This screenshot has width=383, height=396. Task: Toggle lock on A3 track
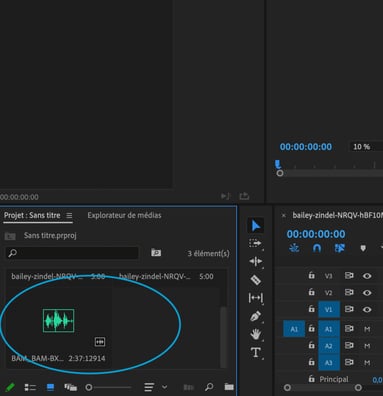[311, 361]
